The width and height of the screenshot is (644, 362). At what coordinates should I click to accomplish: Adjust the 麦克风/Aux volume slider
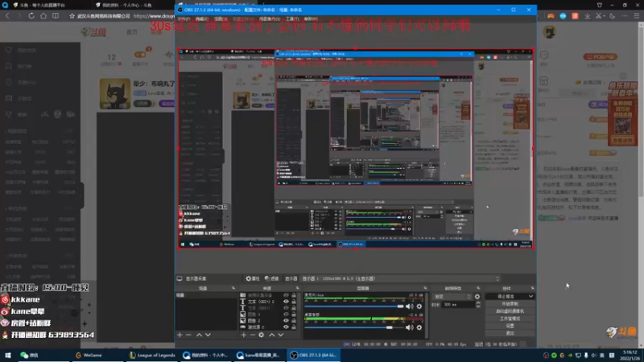(x=354, y=306)
